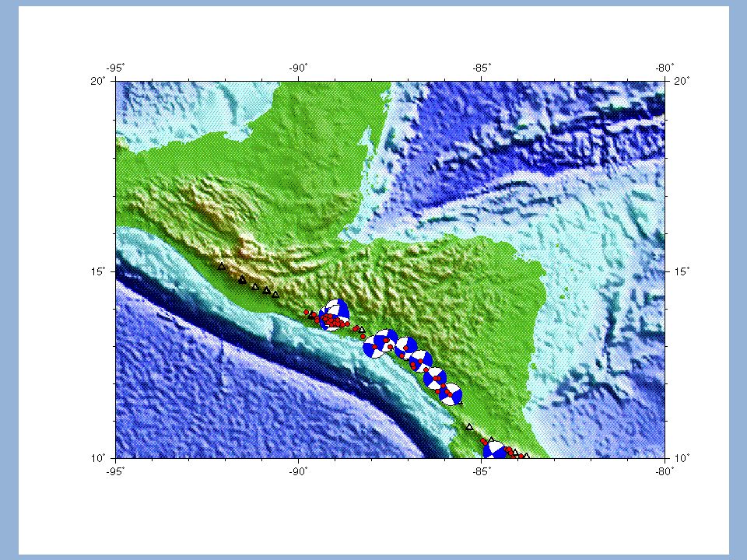The image size is (747, 560).
Task: Click the isolated volcano triangle just west of -85°
Action: pyautogui.click(x=469, y=427)
